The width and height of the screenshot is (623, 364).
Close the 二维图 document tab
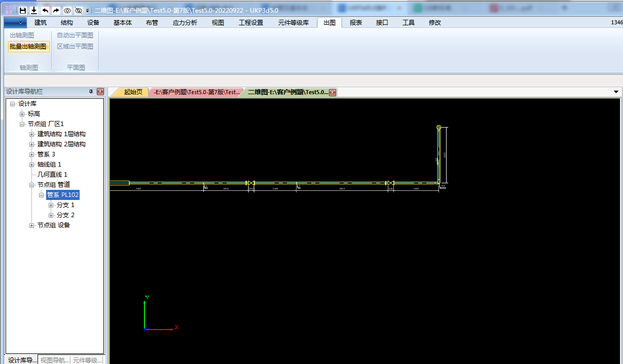pyautogui.click(x=333, y=92)
